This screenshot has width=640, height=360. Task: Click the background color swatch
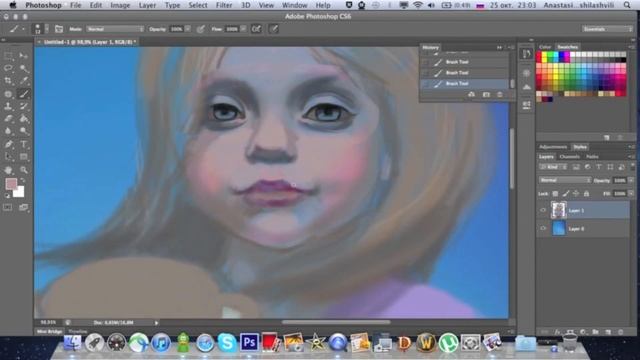tap(20, 192)
